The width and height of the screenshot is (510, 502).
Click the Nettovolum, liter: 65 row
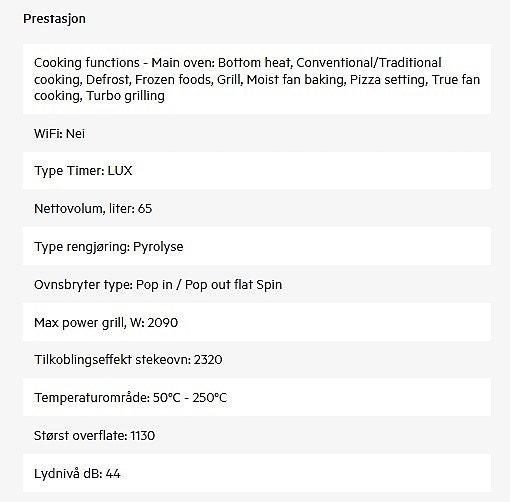click(x=257, y=209)
